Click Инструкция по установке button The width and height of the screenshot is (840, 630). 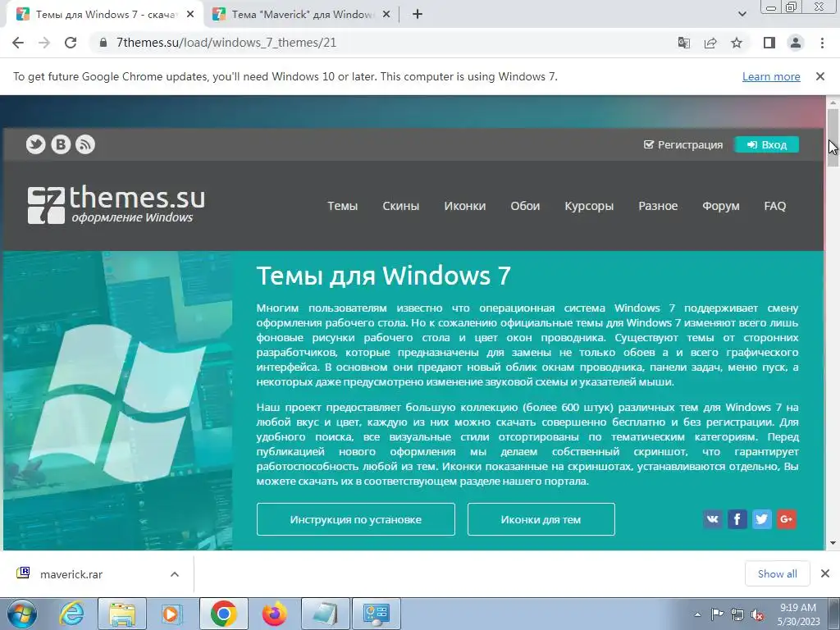(x=356, y=519)
